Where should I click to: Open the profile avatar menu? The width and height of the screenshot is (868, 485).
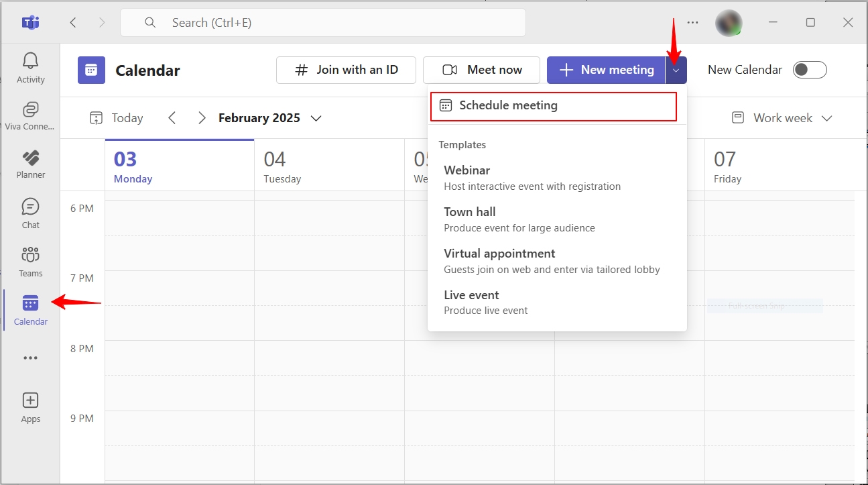tap(729, 23)
